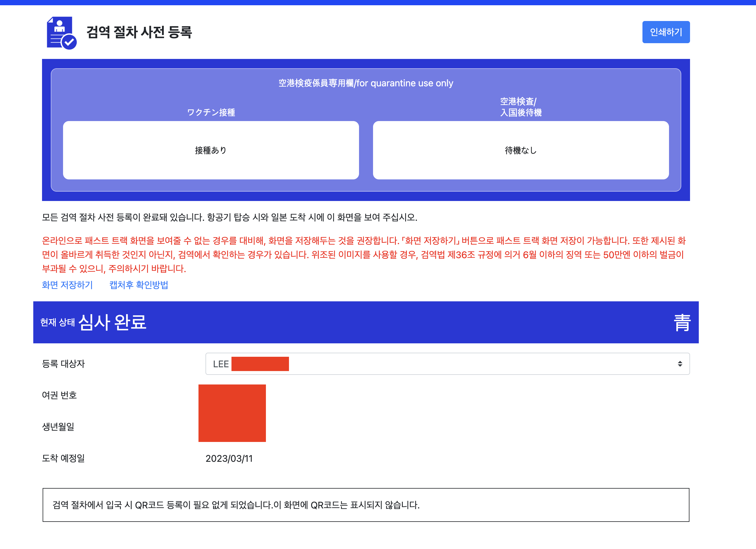Open the 캡처후 확인방법 link

tap(139, 285)
